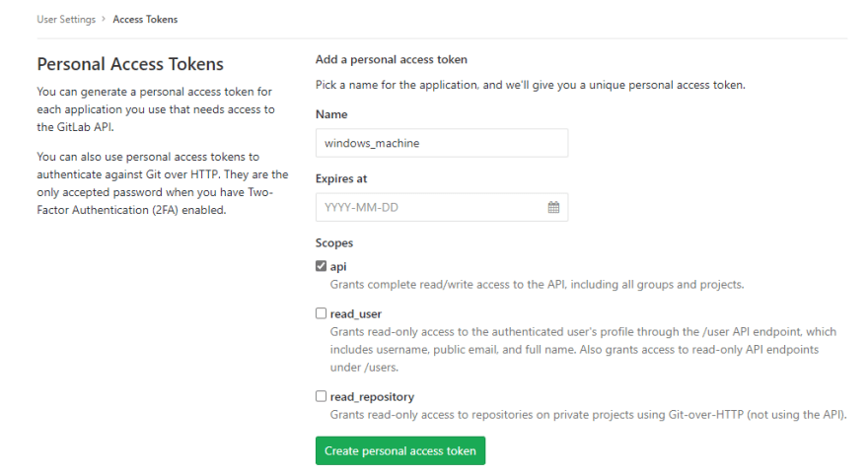Click the Personal Access Tokens heading

(130, 64)
